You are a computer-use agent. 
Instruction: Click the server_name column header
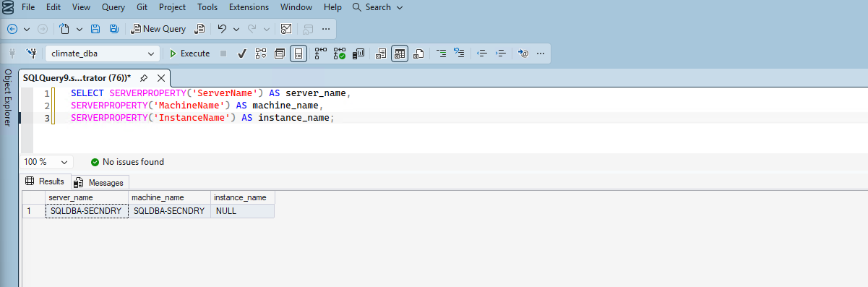coord(87,197)
